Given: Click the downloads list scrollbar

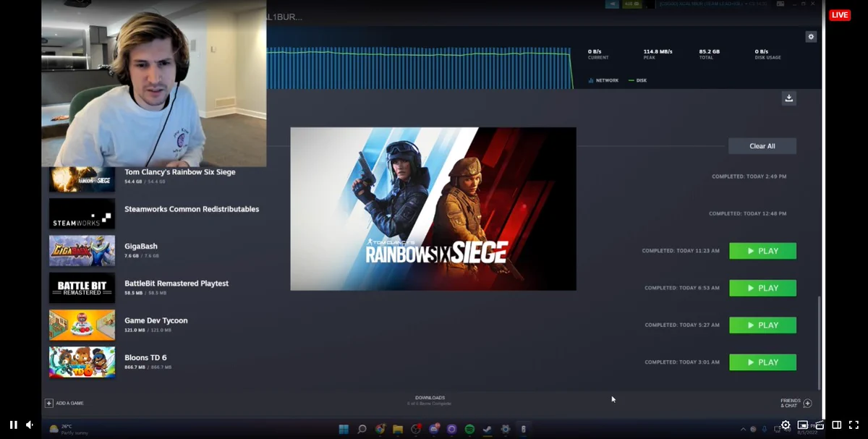Looking at the screenshot, I should [x=819, y=341].
